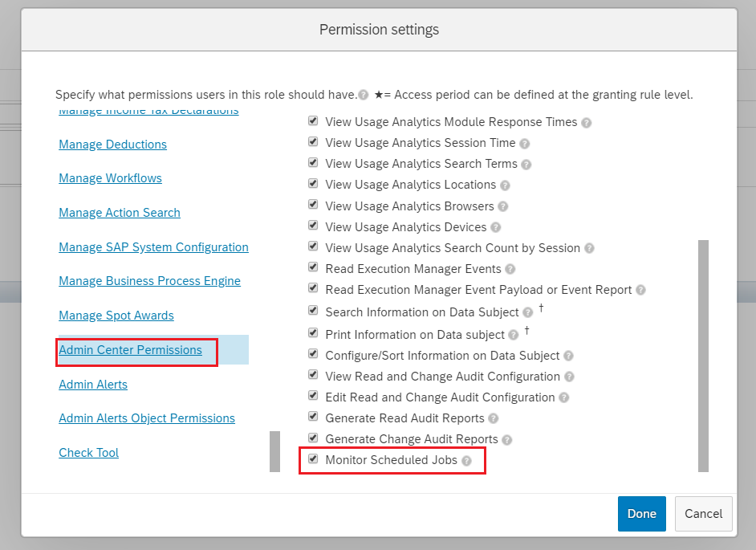Select Admin Center Permissions category
Image resolution: width=756 pixels, height=550 pixels.
tap(130, 350)
